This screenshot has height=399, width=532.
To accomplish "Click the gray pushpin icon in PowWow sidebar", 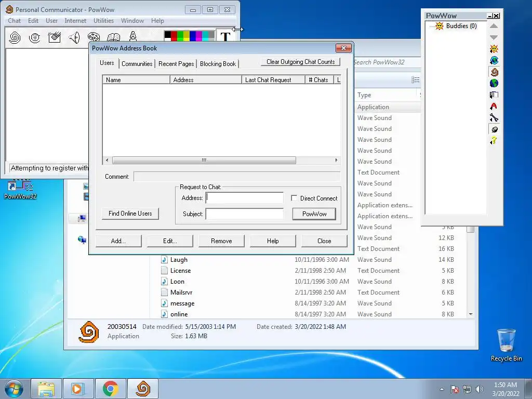I will (494, 129).
